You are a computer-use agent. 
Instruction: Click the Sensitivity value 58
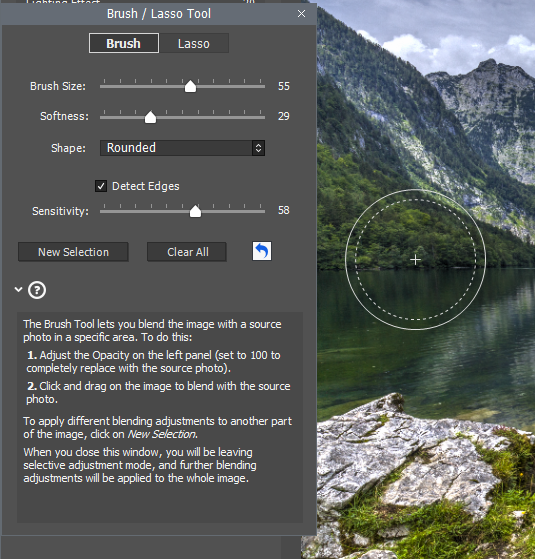[284, 210]
